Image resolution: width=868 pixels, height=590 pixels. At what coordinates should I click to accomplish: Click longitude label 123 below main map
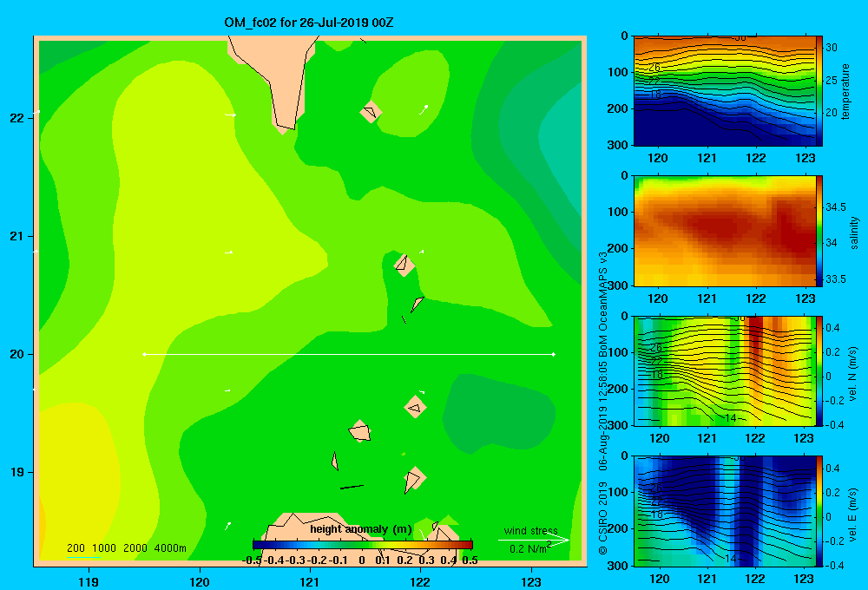[531, 581]
